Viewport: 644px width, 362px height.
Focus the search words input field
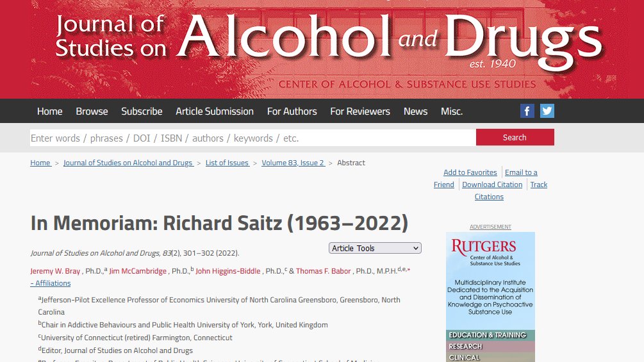point(252,138)
